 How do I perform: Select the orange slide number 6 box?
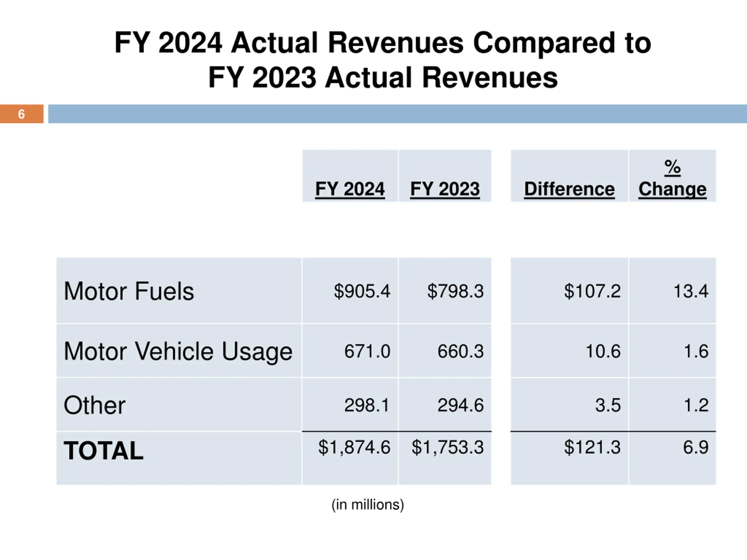(x=22, y=114)
